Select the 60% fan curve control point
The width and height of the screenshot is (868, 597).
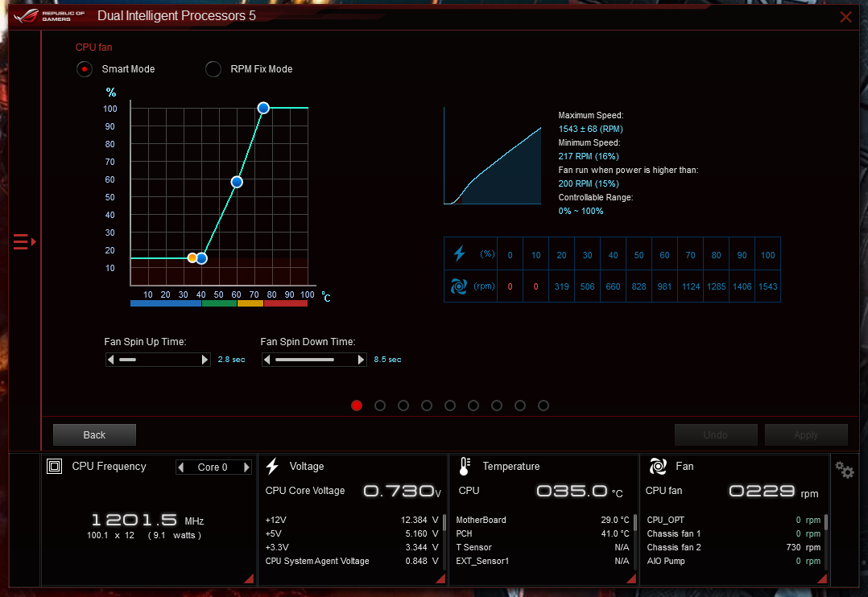(237, 182)
